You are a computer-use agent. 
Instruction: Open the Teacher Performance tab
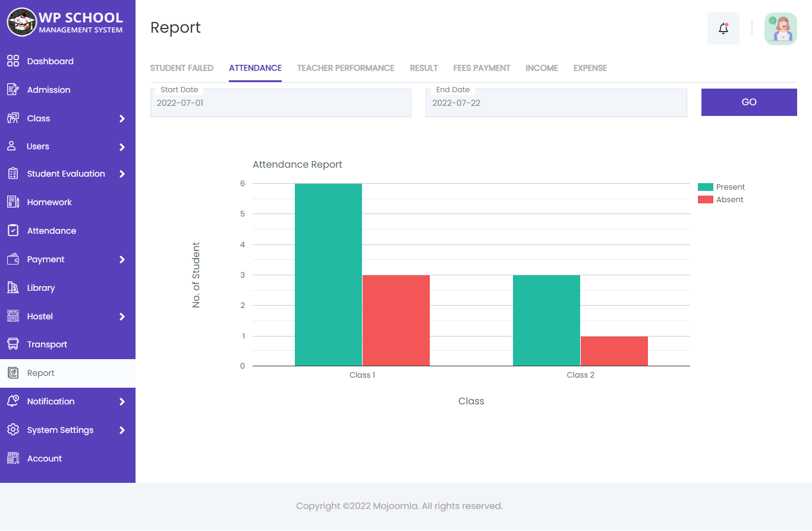pos(346,68)
